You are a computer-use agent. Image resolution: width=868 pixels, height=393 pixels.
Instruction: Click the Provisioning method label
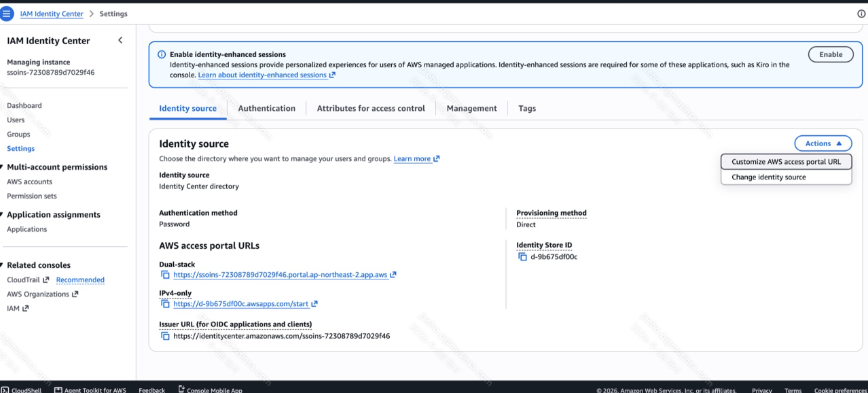pos(551,213)
